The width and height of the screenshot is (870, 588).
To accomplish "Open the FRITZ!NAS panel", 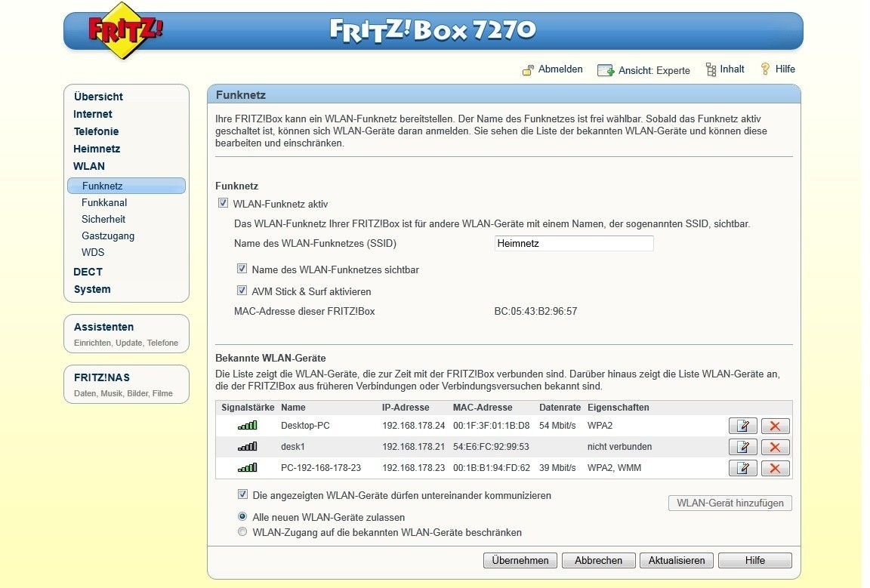I will [x=127, y=384].
